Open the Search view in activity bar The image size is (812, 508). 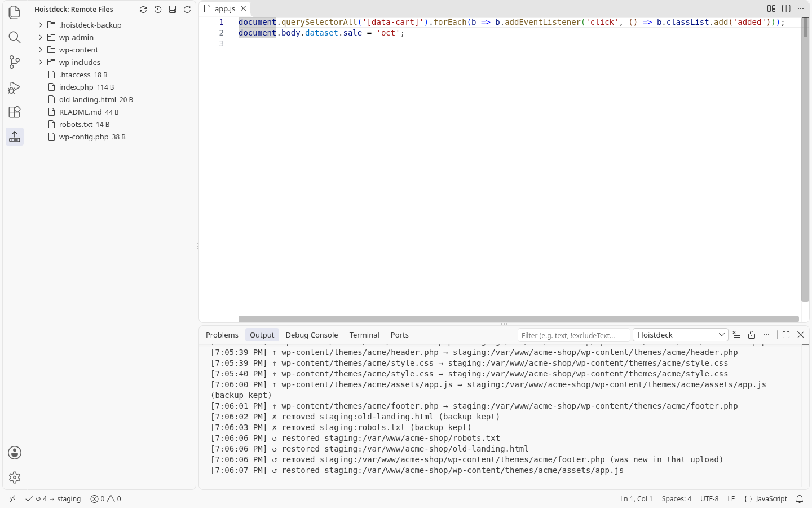point(15,37)
